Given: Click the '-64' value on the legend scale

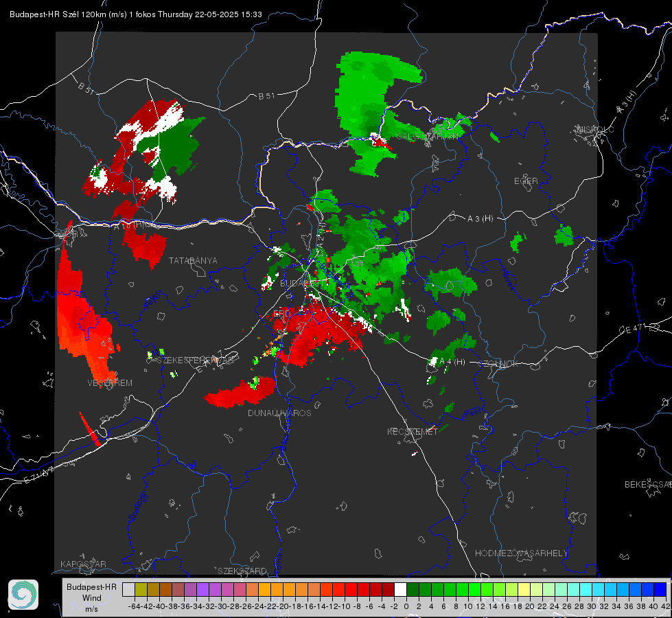Looking at the screenshot, I should point(134,606).
